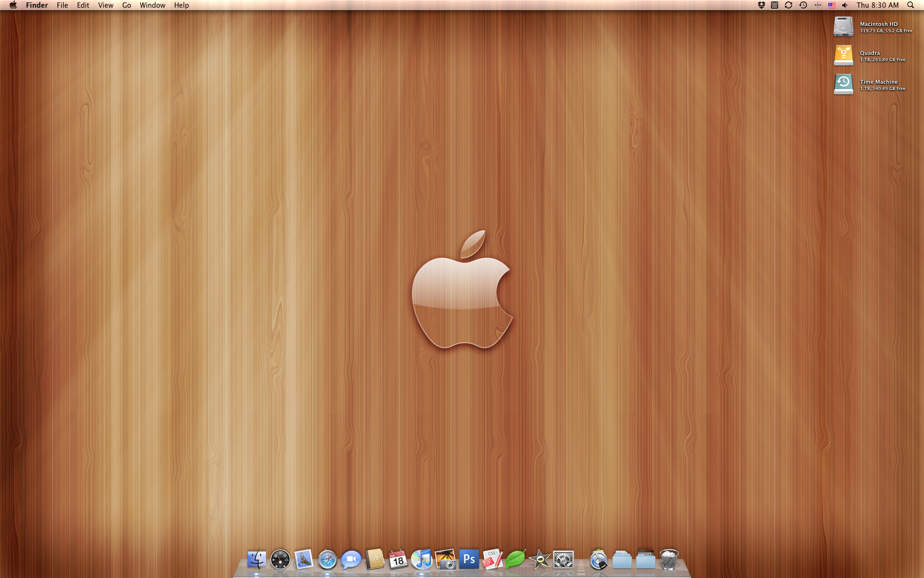Open the Mail app in Dock
This screenshot has height=578, width=924.
304,560
